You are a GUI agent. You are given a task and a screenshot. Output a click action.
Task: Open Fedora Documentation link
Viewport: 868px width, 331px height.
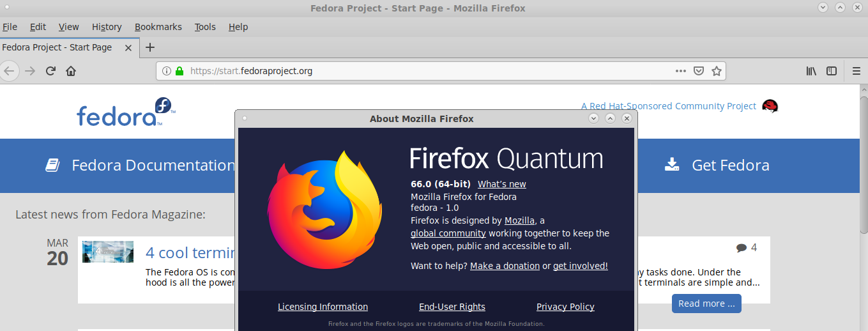coord(153,166)
